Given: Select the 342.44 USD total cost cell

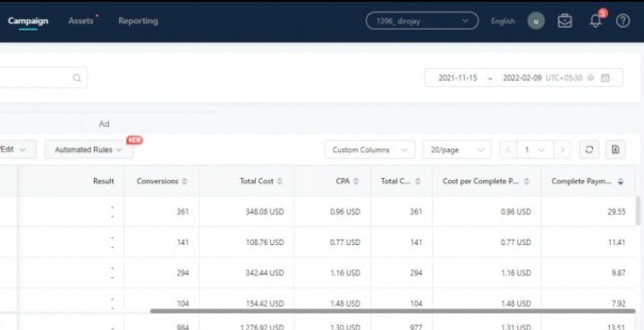Looking at the screenshot, I should pos(265,273).
